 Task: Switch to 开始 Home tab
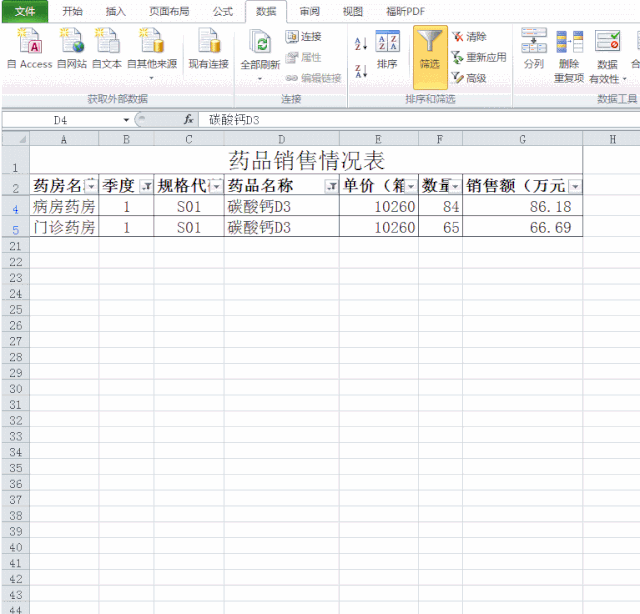click(x=73, y=11)
